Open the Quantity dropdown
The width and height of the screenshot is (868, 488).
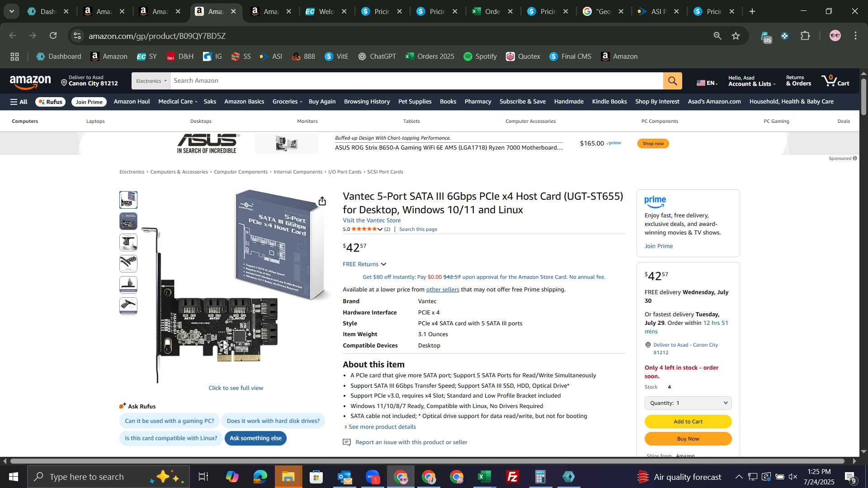(x=688, y=403)
